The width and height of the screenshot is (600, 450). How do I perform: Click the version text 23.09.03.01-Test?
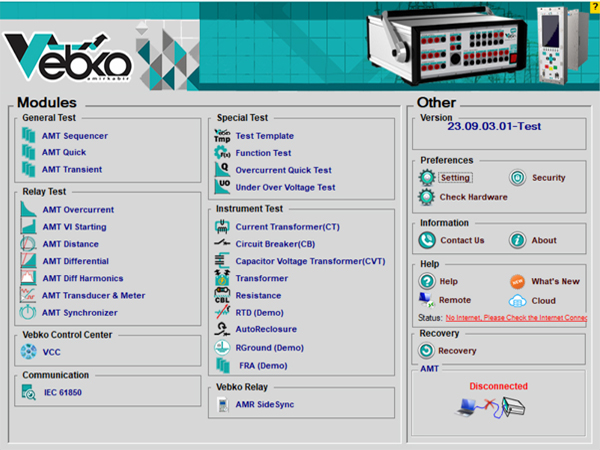point(494,126)
